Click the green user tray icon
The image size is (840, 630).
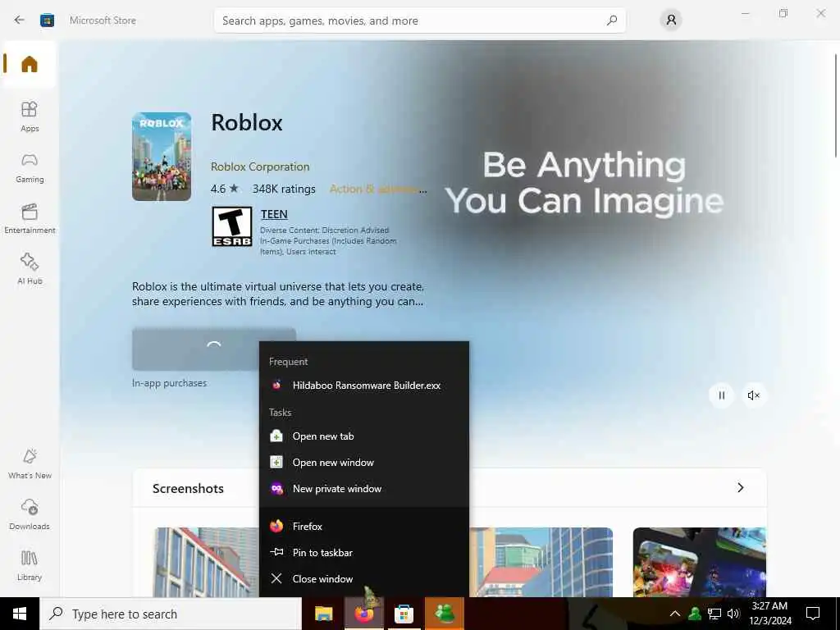point(695,614)
